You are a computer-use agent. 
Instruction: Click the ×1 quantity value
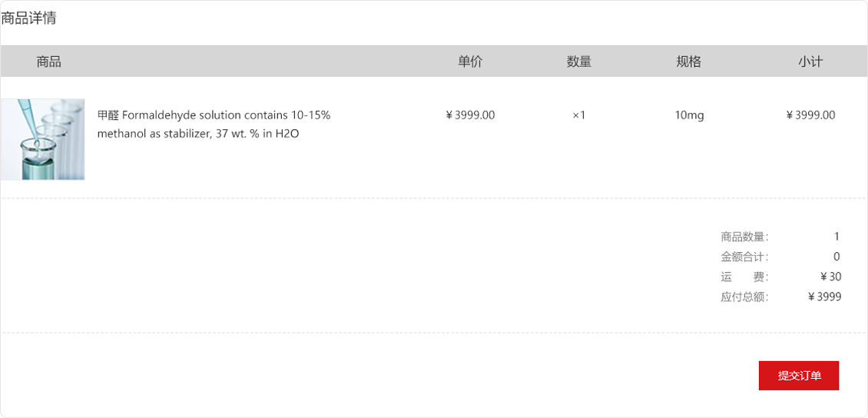(579, 115)
